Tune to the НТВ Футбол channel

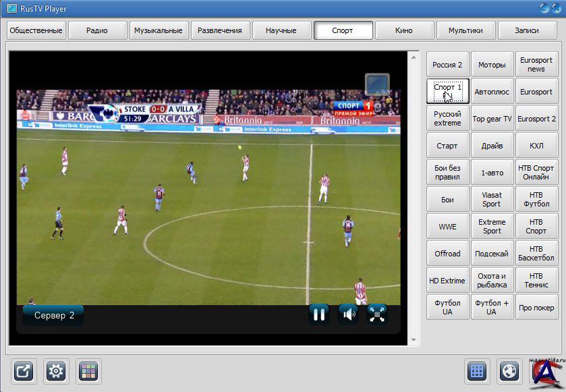(536, 199)
